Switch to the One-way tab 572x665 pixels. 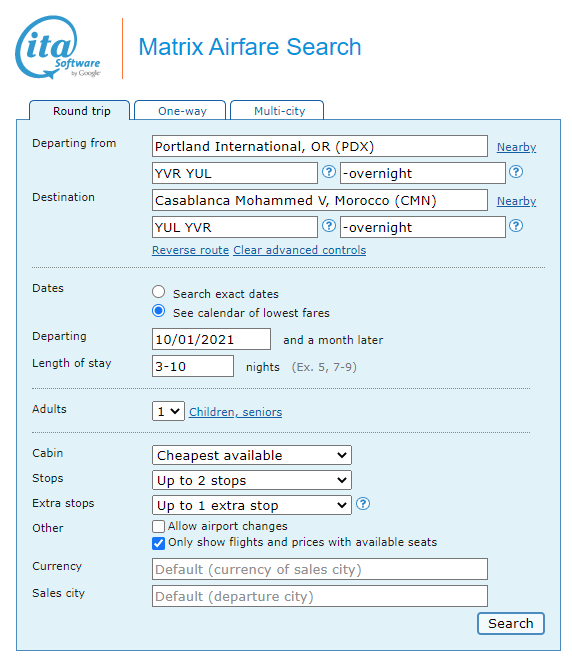(180, 110)
